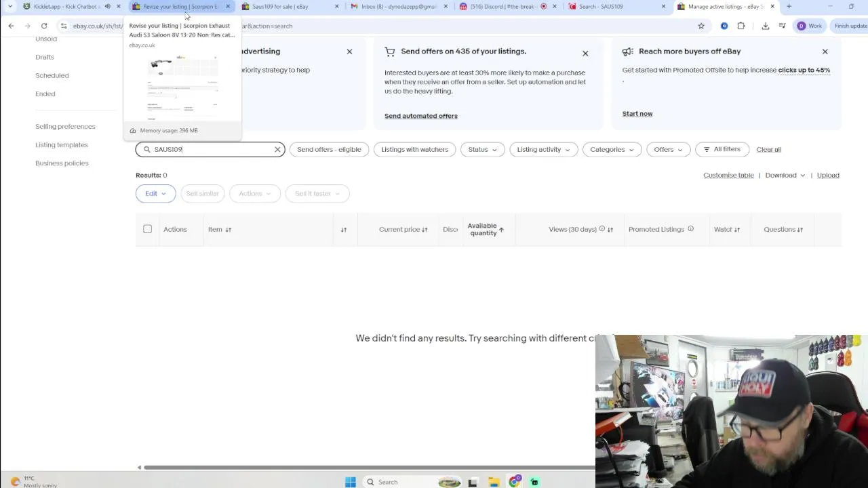Viewport: 868px width, 488px height.
Task: Open browser Extensions puzzle icon
Action: click(x=741, y=26)
